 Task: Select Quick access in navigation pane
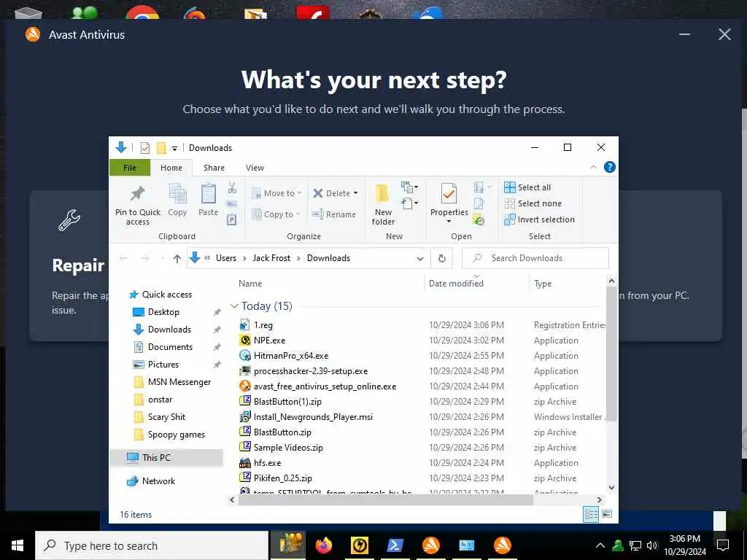[167, 295]
